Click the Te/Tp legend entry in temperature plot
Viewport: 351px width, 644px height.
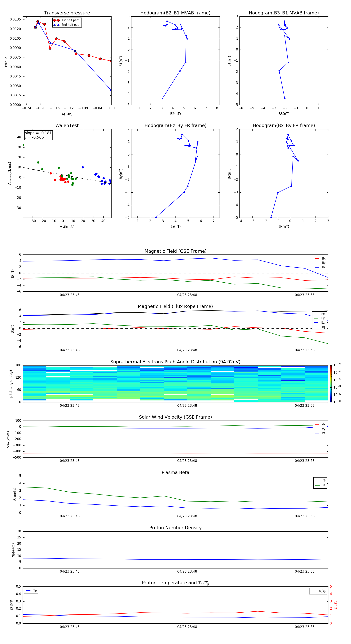point(318,591)
